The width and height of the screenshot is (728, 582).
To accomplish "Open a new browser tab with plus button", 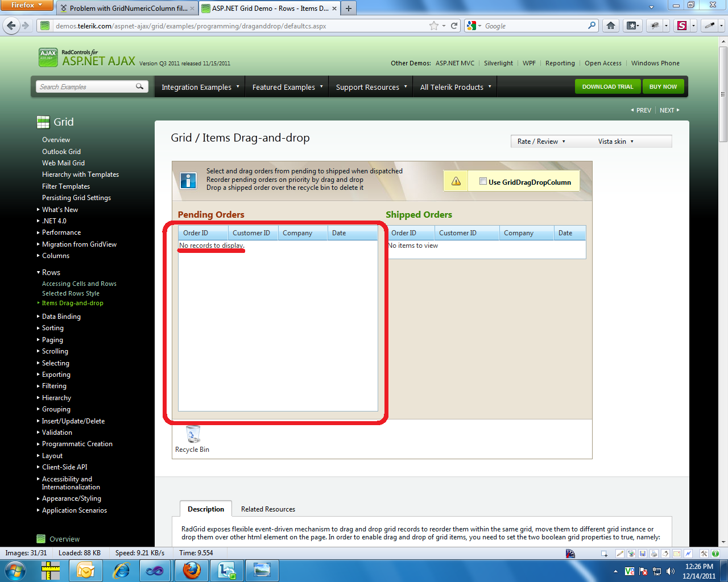I will 349,8.
